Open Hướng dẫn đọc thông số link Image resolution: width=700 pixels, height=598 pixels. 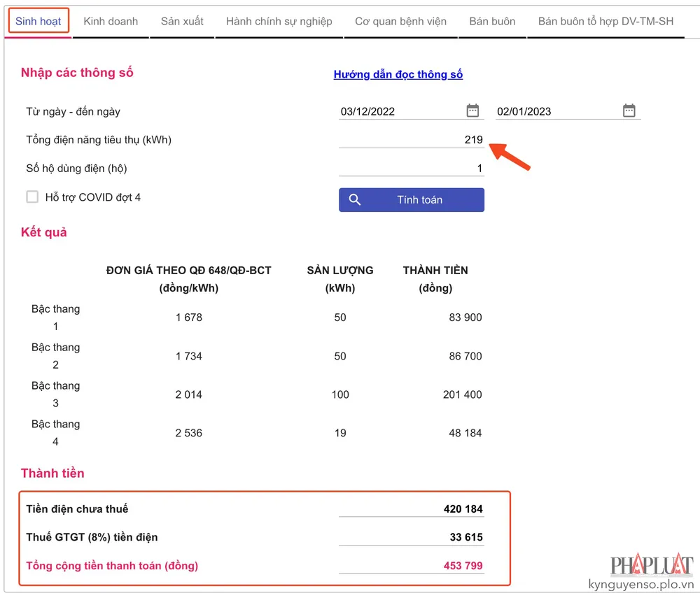coord(398,75)
